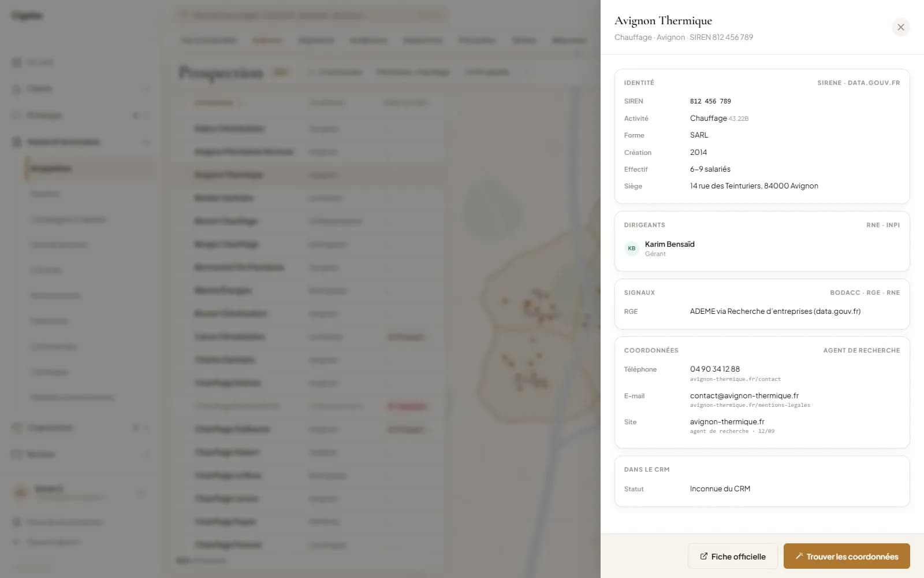924x578 pixels.
Task: Click the creation year 2014
Action: pyautogui.click(x=698, y=152)
